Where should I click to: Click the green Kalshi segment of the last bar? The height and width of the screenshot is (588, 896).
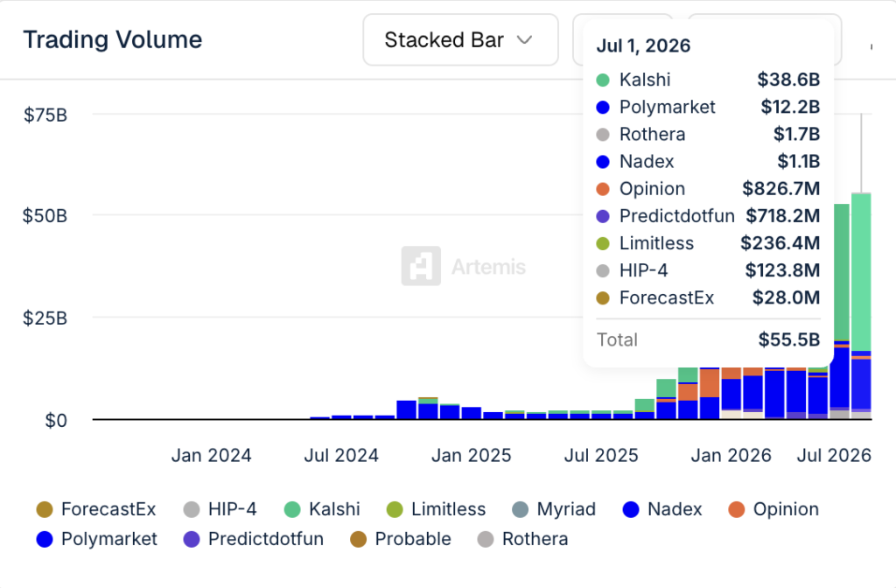click(861, 273)
